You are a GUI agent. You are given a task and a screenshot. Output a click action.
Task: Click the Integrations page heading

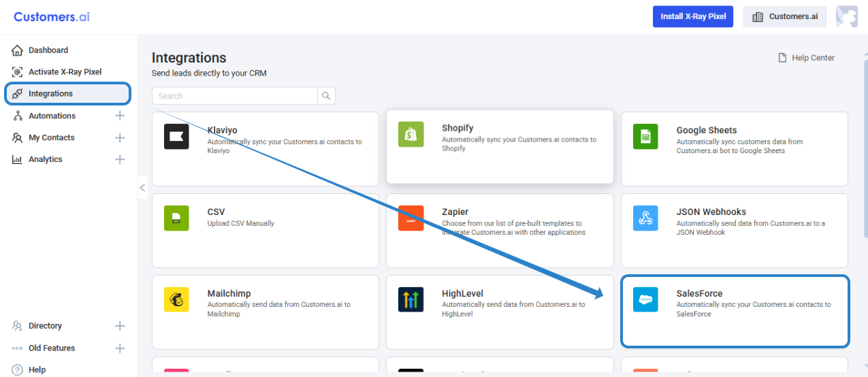coord(189,58)
